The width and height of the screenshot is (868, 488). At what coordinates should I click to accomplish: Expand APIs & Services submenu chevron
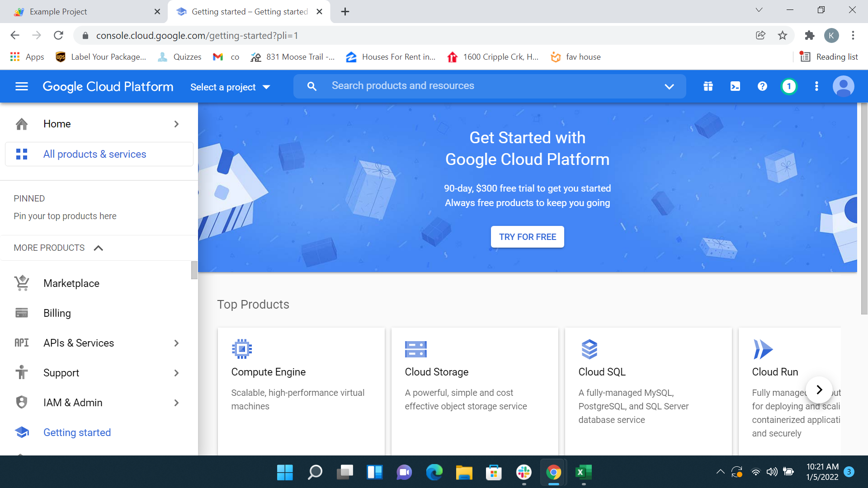pyautogui.click(x=176, y=343)
